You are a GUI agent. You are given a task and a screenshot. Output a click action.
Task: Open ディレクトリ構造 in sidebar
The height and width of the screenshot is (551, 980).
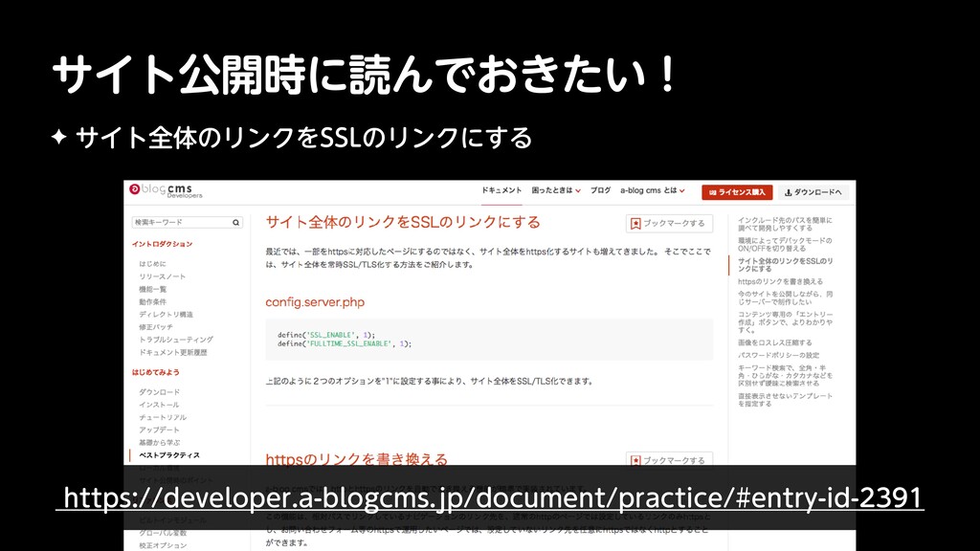coord(166,314)
